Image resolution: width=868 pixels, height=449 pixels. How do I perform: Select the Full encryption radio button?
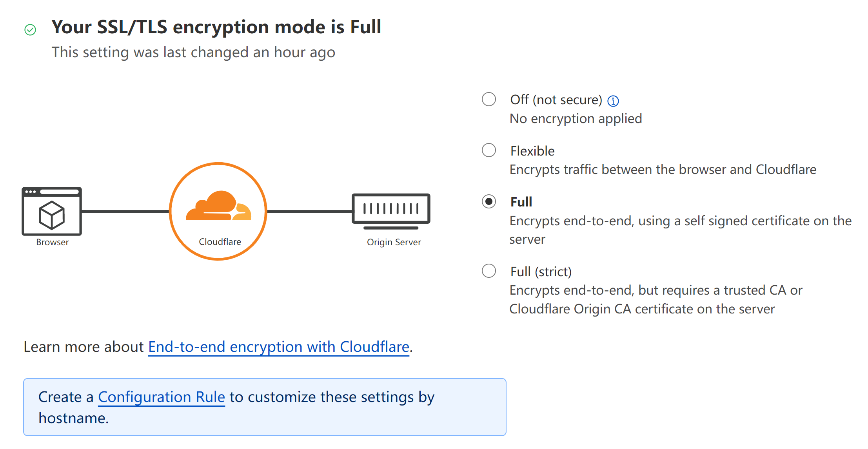(x=488, y=201)
